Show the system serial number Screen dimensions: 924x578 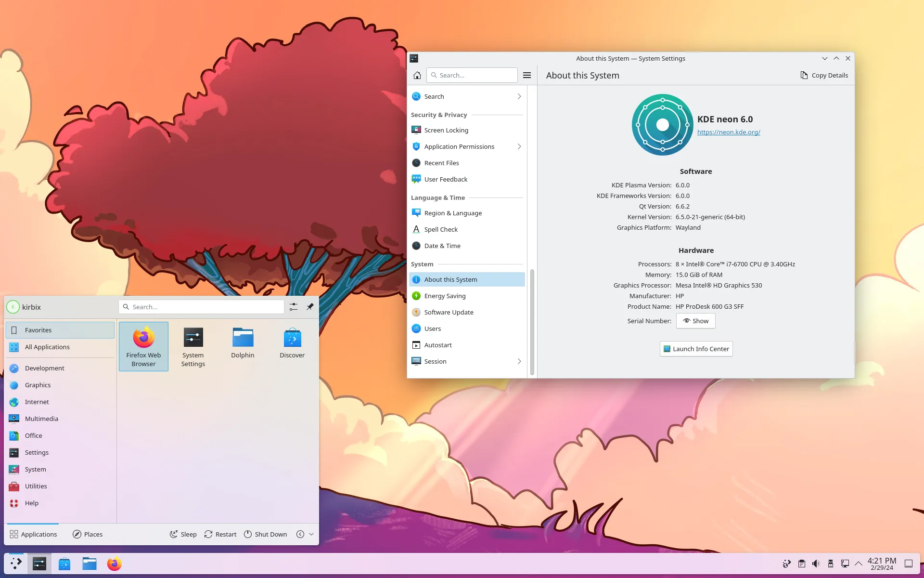coord(696,320)
